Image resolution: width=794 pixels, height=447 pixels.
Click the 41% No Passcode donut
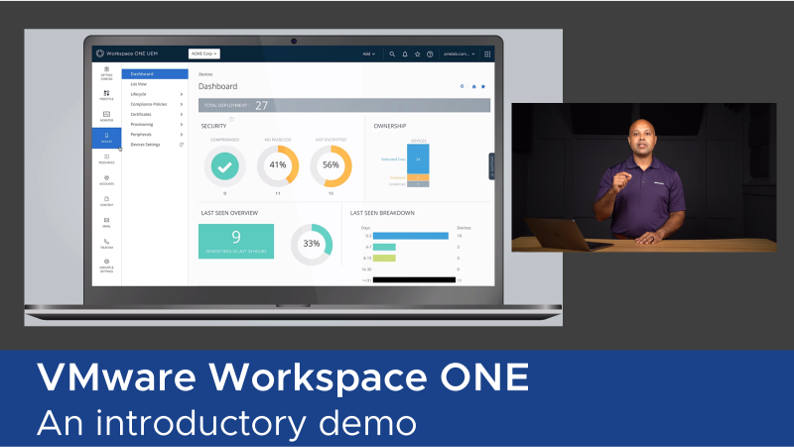coord(278,166)
